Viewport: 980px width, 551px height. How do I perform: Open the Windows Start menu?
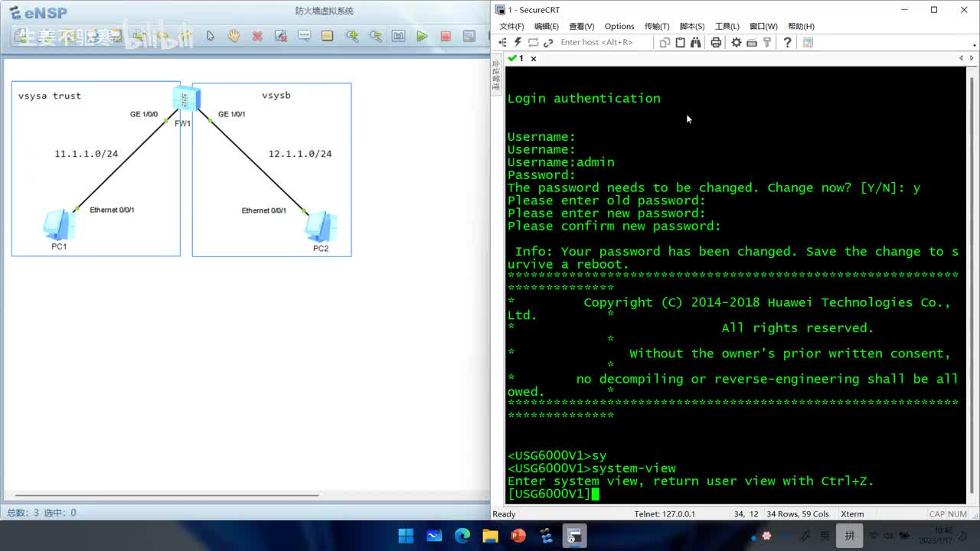(406, 536)
